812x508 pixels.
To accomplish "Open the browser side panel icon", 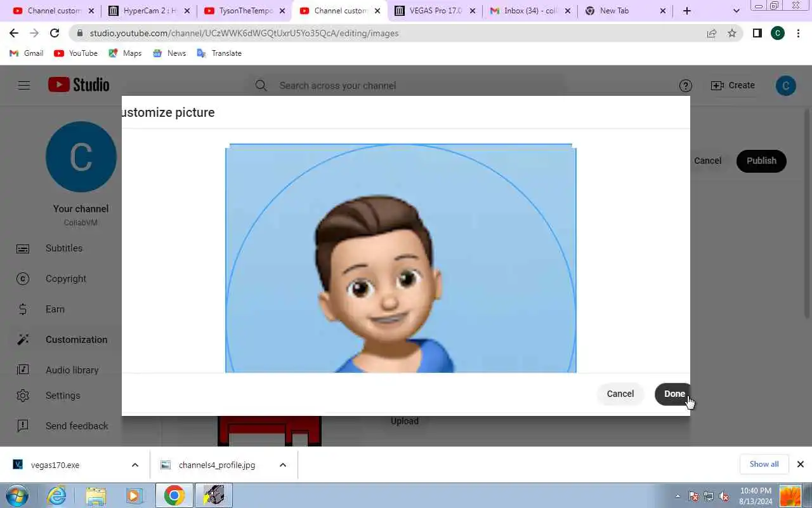I will [x=757, y=33].
